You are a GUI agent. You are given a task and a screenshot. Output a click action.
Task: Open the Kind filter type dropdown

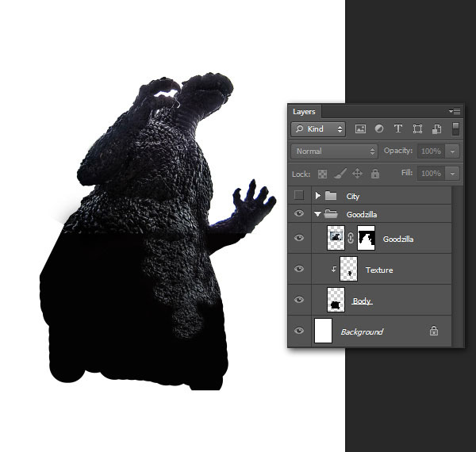[318, 129]
